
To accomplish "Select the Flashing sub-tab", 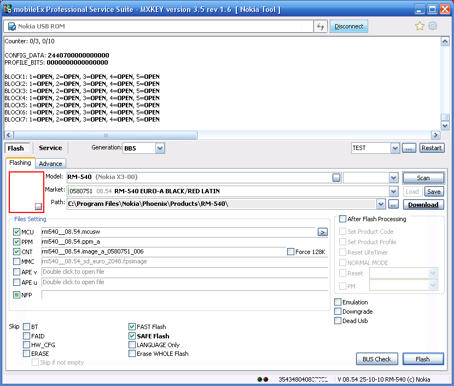I will 20,163.
